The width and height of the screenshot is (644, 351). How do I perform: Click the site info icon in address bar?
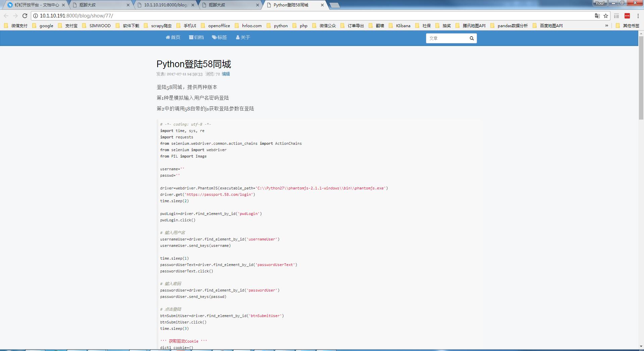35,16
